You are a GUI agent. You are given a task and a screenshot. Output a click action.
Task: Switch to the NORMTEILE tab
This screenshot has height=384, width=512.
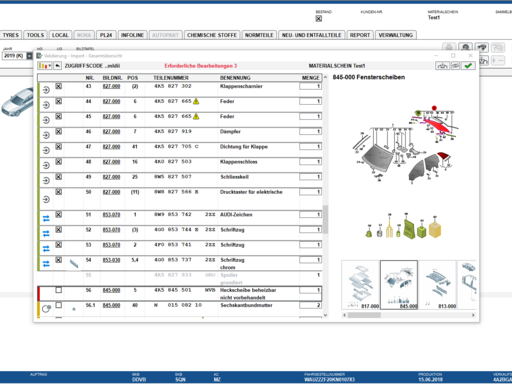259,35
